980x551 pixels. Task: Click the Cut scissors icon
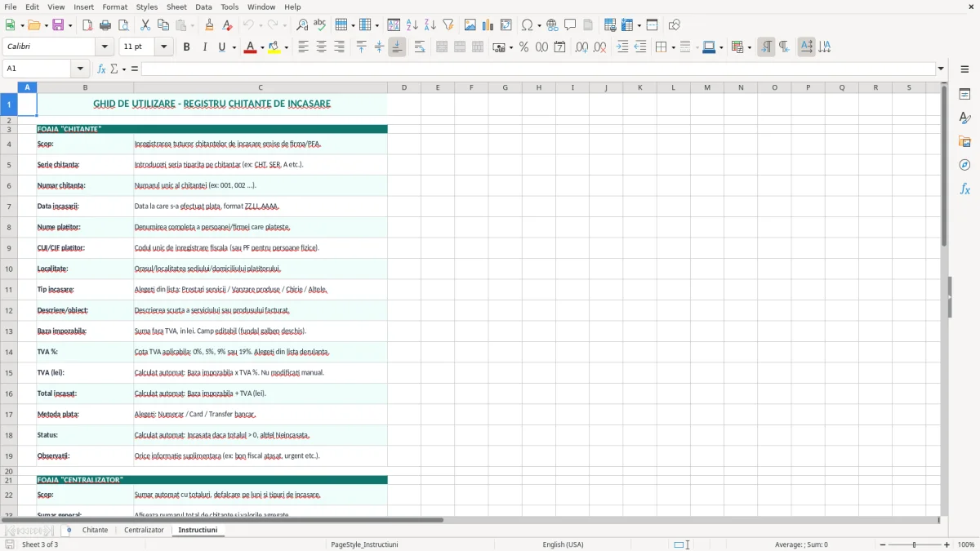(x=145, y=25)
